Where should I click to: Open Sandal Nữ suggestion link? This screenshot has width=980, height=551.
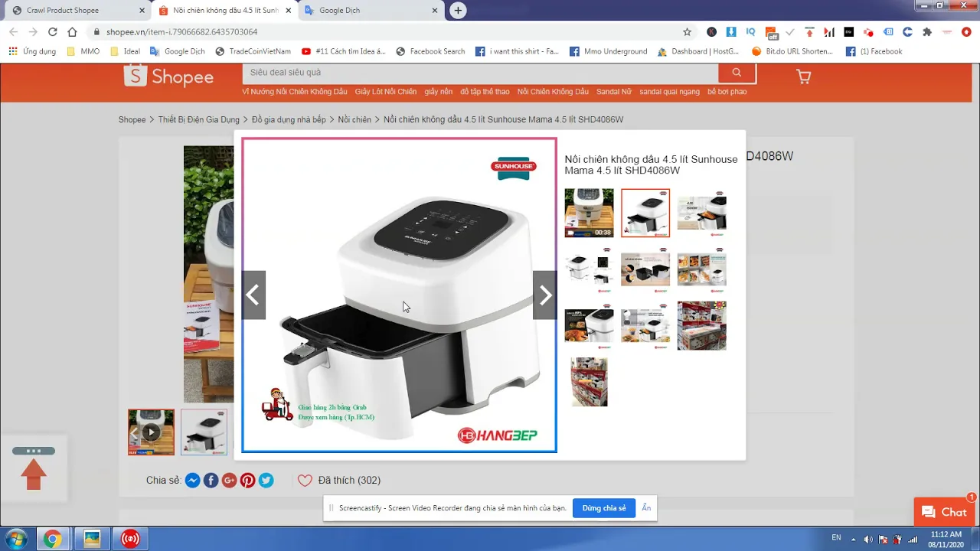tap(614, 92)
